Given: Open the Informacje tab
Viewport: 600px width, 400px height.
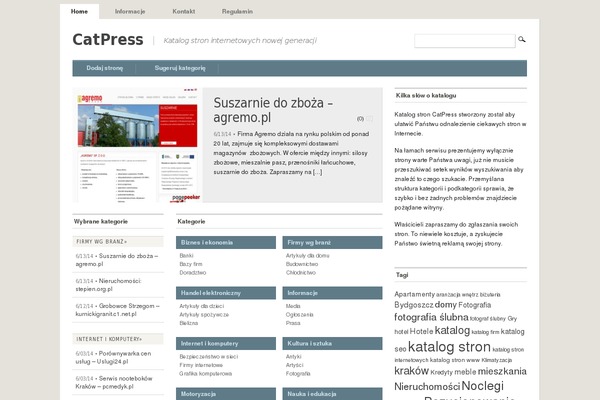Looking at the screenshot, I should point(130,11).
